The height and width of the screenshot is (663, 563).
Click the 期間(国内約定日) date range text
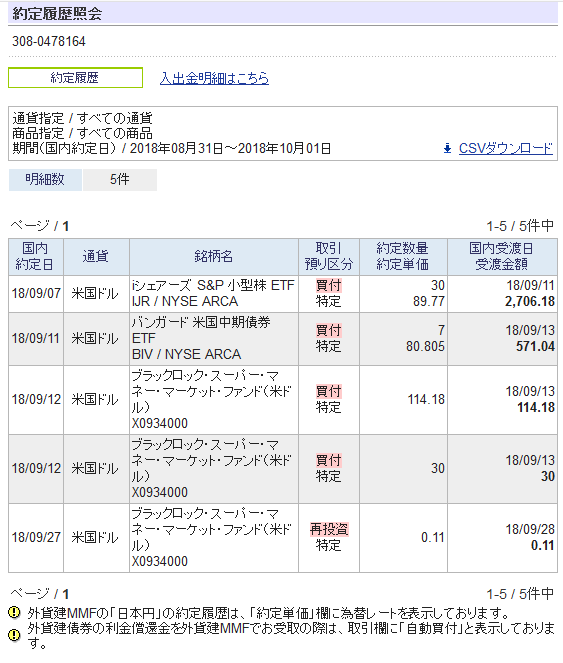tap(171, 148)
